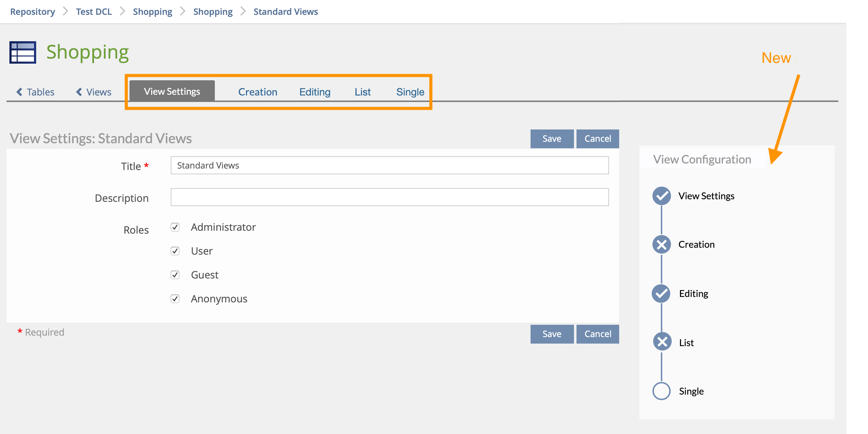Click into the Description input field
This screenshot has height=434, width=868.
[x=390, y=197]
